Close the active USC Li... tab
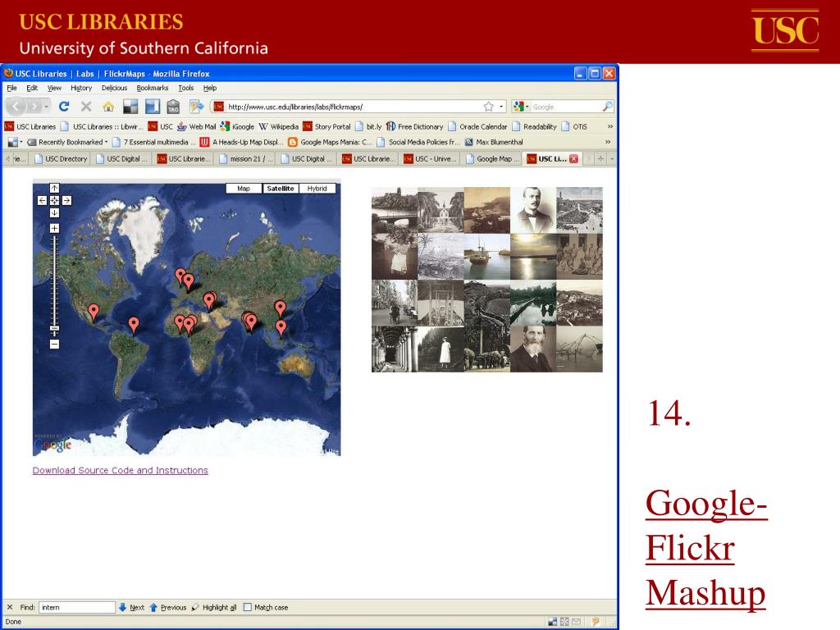The image size is (840, 630). pos(573,158)
